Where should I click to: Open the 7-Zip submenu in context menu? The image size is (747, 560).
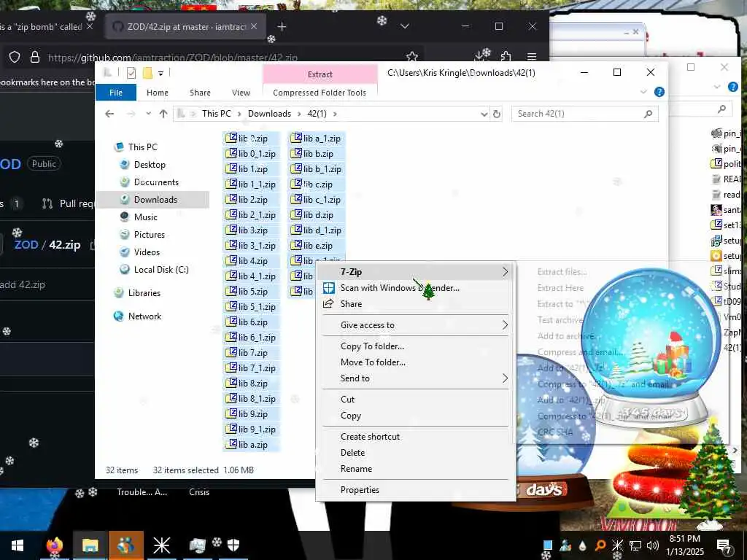(x=416, y=272)
